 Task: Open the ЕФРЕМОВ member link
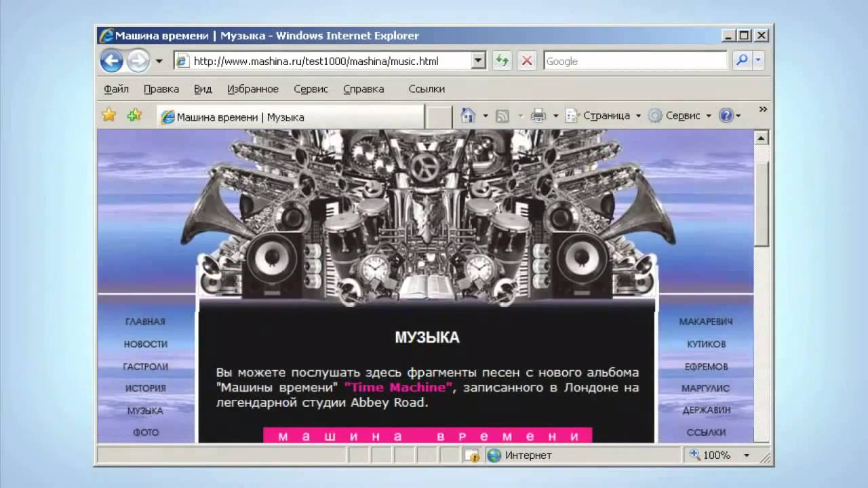click(706, 367)
